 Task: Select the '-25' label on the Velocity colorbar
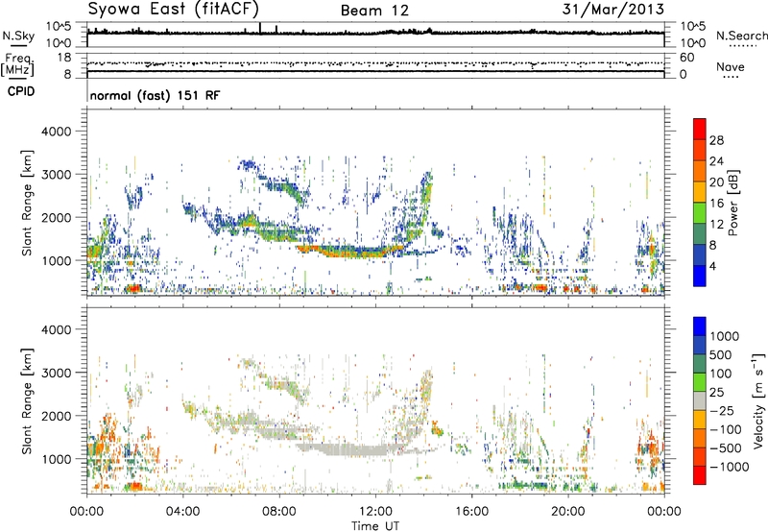click(721, 411)
